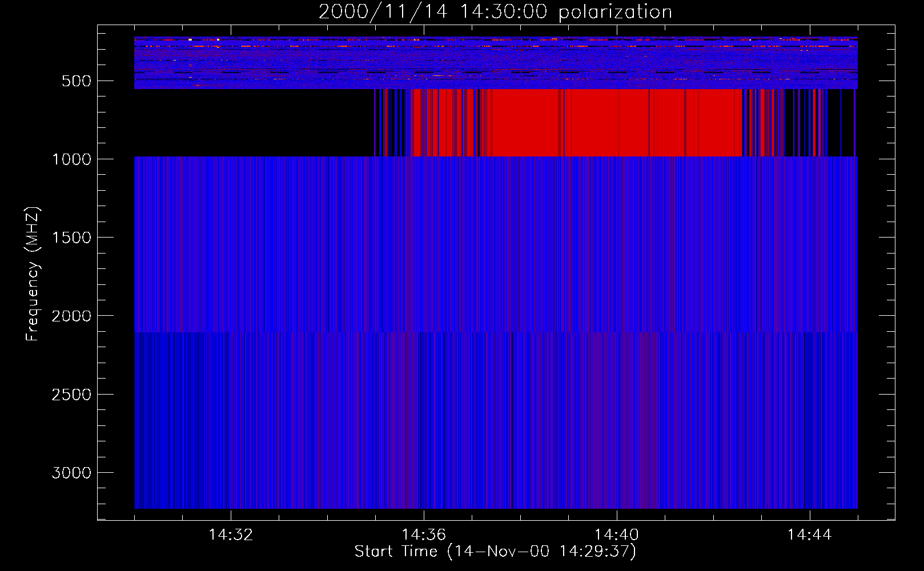Screen dimensions: 924x571
Task: Select the 1000 frequency tick label
Action: click(71, 159)
